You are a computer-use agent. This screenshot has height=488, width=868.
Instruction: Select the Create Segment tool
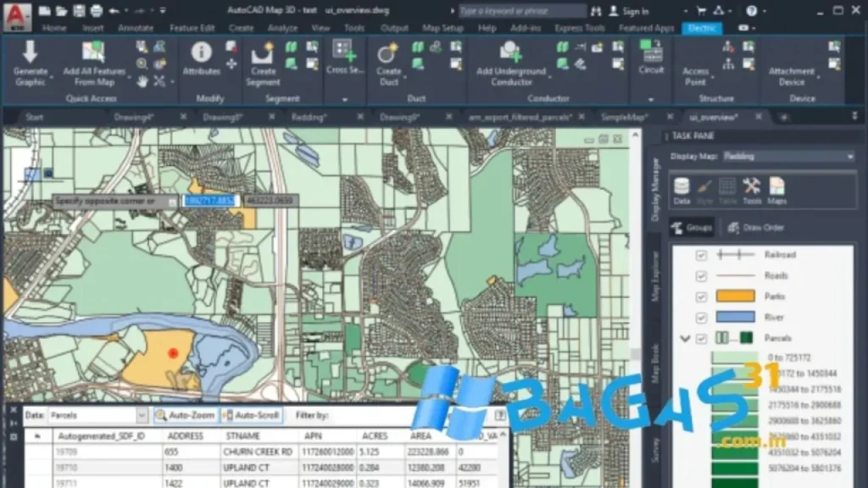pyautogui.click(x=263, y=64)
